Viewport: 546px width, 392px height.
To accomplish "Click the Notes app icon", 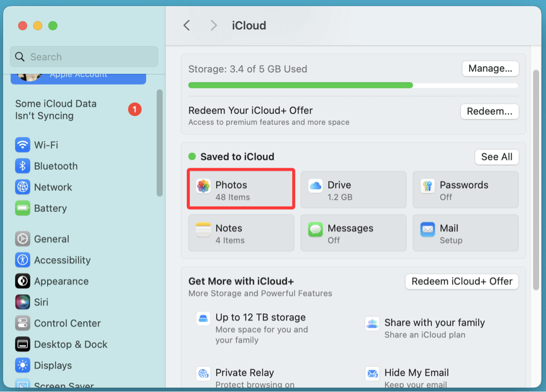I will 203,229.
